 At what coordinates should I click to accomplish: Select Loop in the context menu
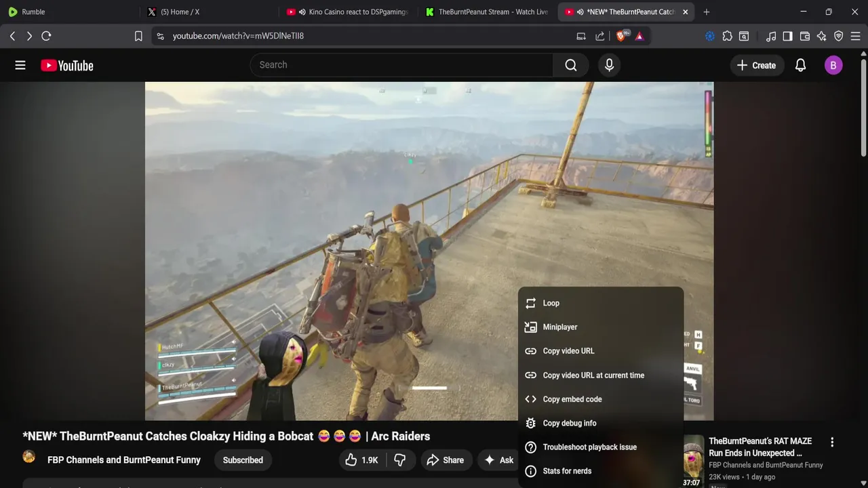(x=601, y=303)
